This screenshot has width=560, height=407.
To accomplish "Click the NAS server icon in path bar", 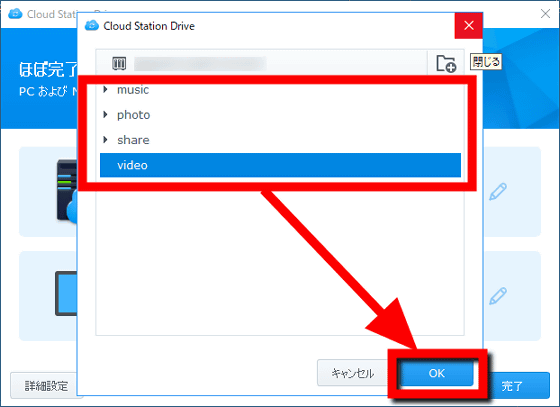I will (x=119, y=64).
